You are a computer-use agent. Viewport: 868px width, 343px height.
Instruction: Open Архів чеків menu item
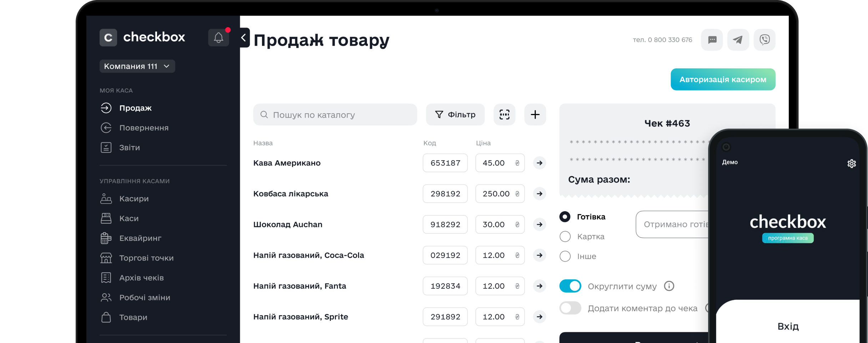pyautogui.click(x=141, y=278)
